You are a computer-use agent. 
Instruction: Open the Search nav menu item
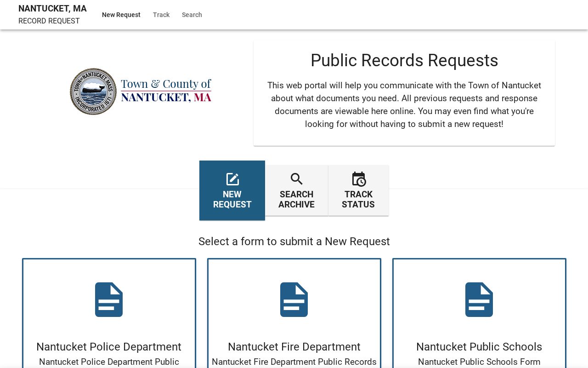(192, 15)
